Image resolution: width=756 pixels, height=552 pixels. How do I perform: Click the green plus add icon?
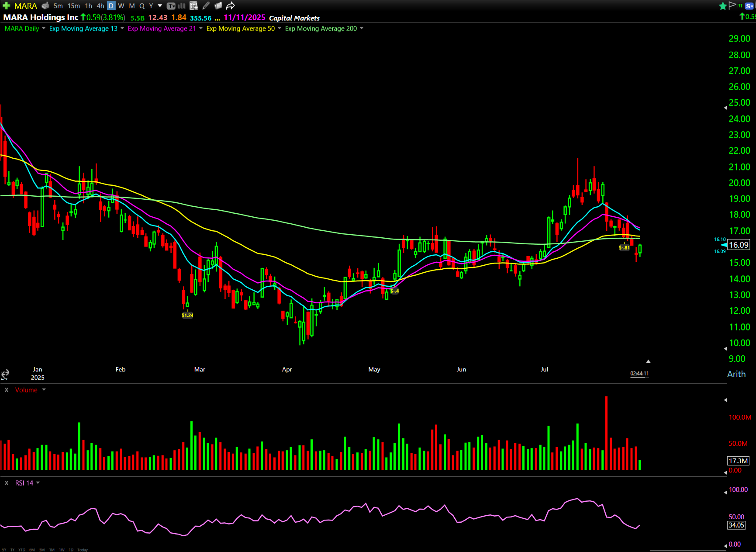pos(6,6)
